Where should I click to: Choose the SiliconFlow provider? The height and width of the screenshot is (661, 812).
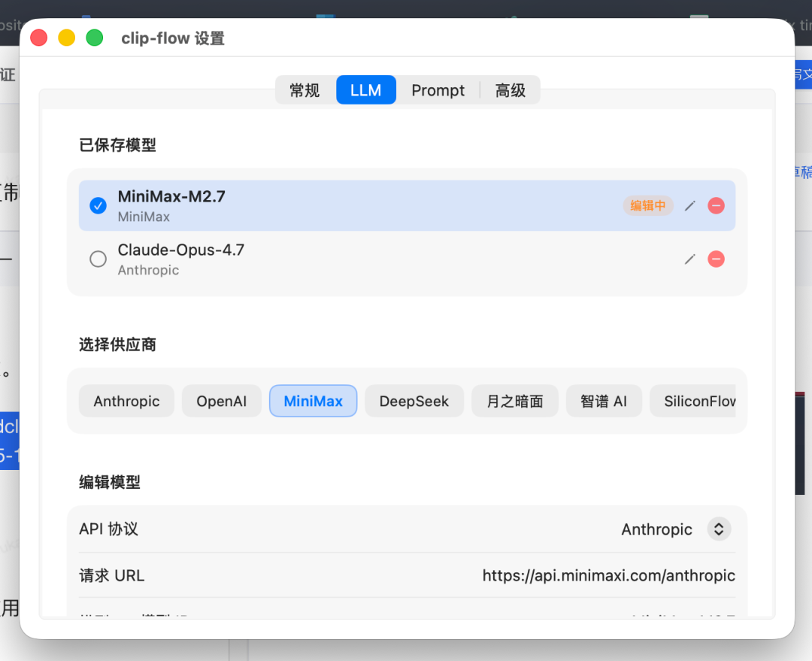[693, 401]
